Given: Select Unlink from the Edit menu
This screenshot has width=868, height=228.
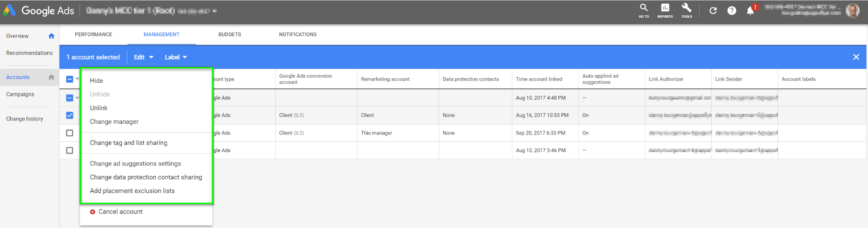Looking at the screenshot, I should pos(99,108).
